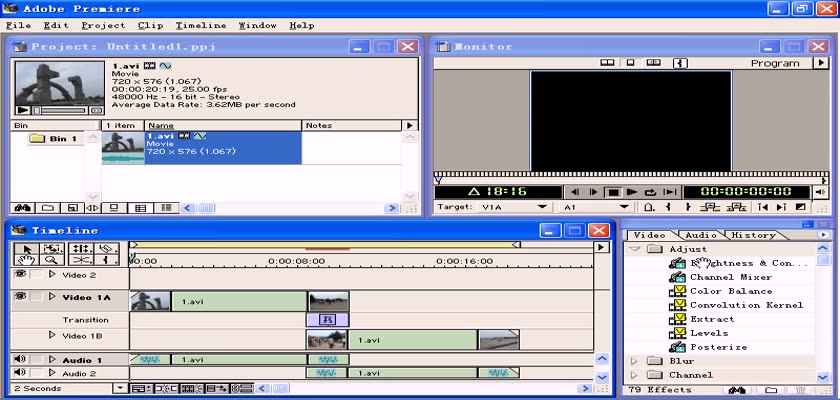Mute Audio 2 track speaker icon
The image size is (840, 400).
click(20, 372)
